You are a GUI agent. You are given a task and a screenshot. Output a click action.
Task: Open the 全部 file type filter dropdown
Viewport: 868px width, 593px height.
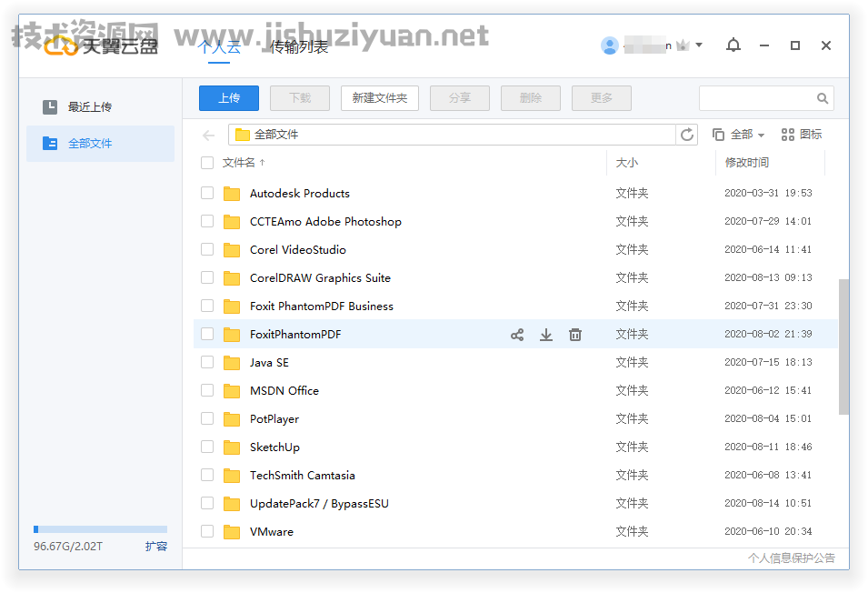(x=738, y=135)
